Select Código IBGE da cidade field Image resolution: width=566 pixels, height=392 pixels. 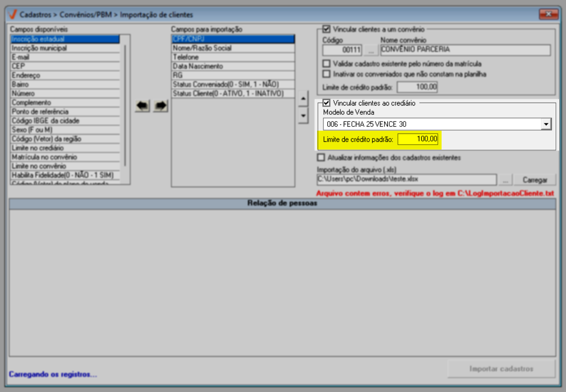[x=65, y=121]
